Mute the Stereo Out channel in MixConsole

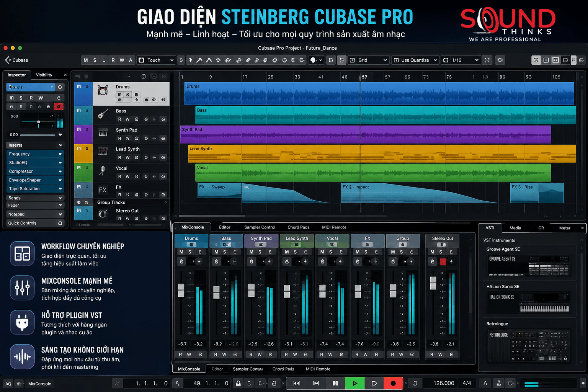[x=432, y=252]
